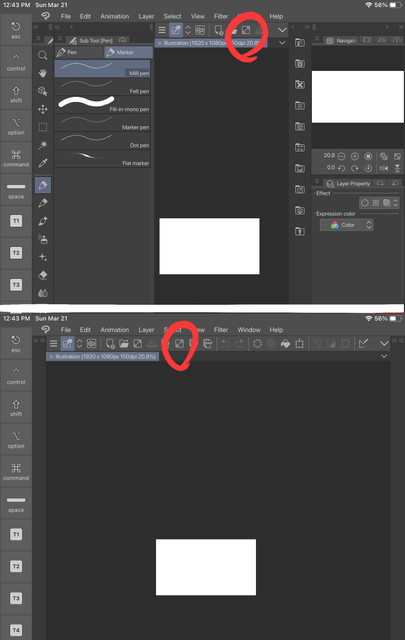405x640 pixels.
Task: Choose Felt pen sub tool
Action: coord(102,87)
